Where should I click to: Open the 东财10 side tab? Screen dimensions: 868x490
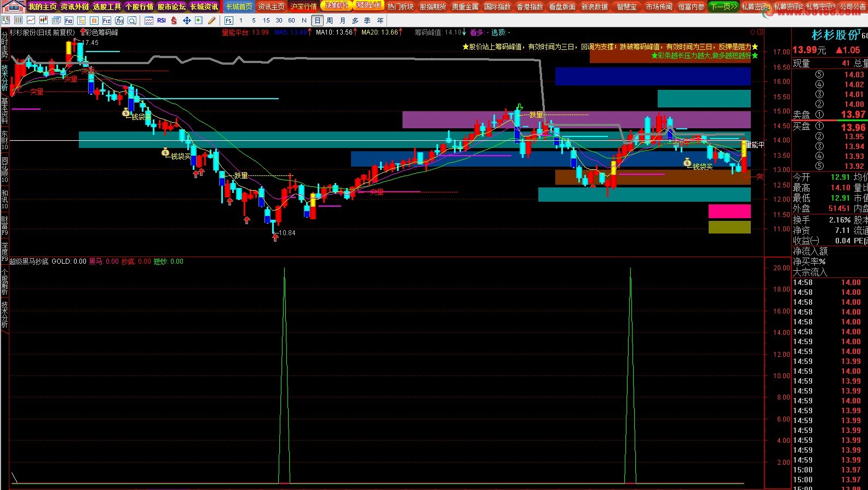point(4,140)
